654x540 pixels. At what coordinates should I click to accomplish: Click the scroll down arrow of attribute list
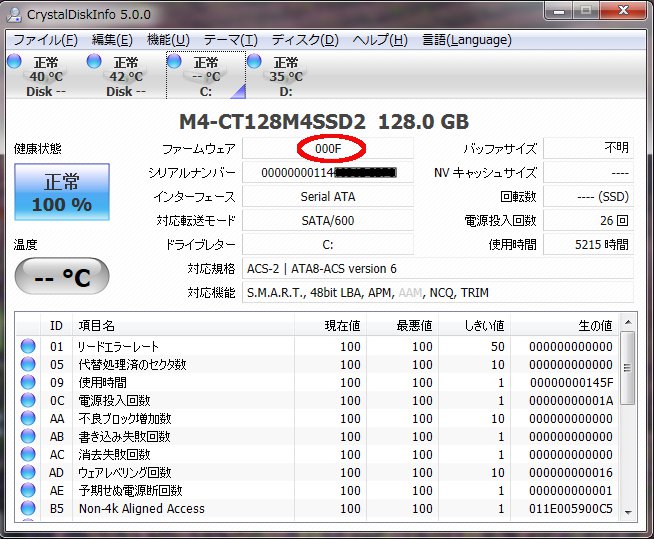(628, 512)
